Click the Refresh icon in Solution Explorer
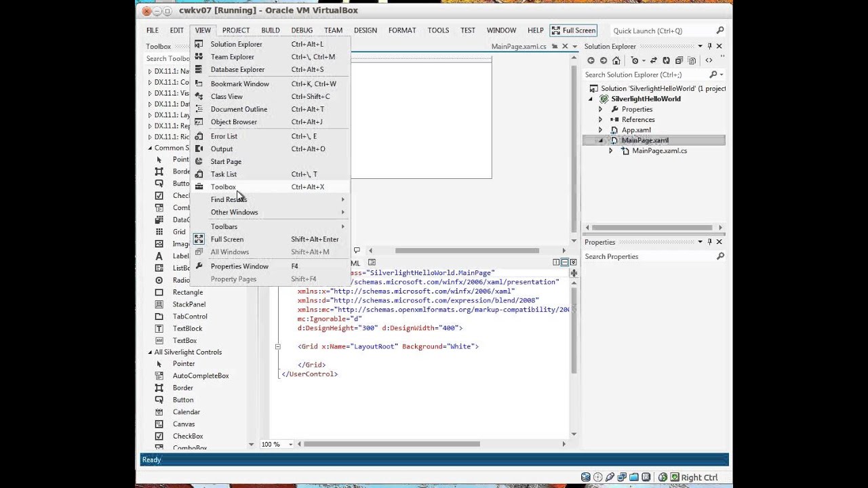Viewport: 868px width, 488px height. point(666,60)
